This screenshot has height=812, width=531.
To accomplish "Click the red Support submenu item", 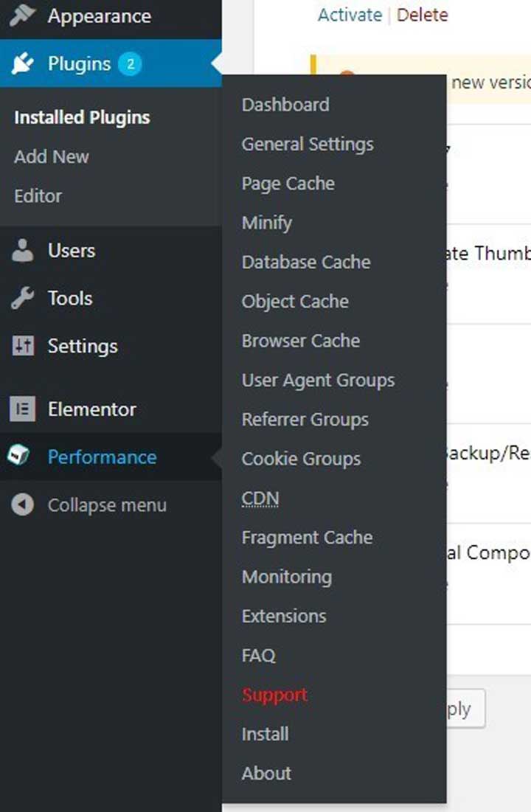I will pyautogui.click(x=274, y=695).
